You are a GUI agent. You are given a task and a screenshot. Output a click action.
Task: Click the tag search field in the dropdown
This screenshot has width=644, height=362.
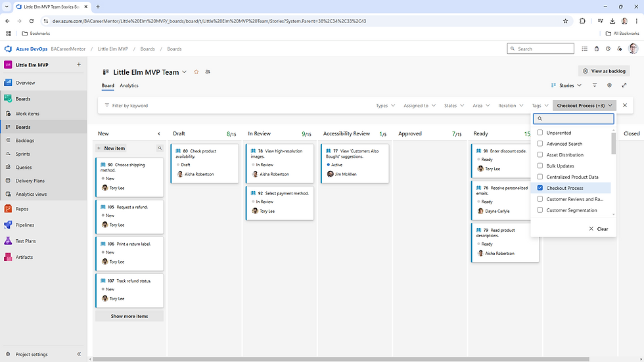(x=573, y=119)
